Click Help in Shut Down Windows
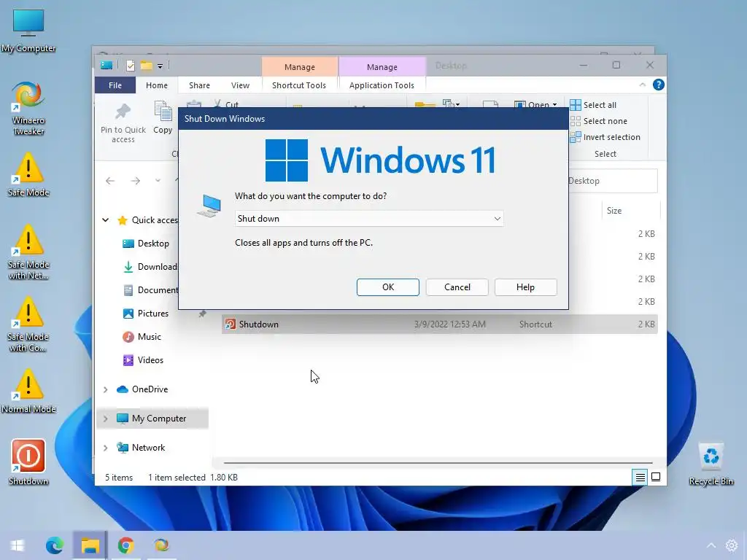Screen dimensions: 747x560 click(x=525, y=287)
